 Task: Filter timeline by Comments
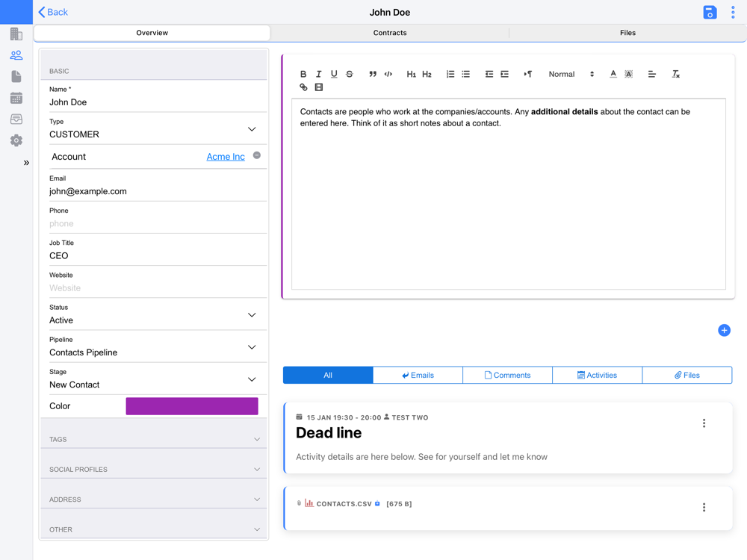click(x=507, y=376)
